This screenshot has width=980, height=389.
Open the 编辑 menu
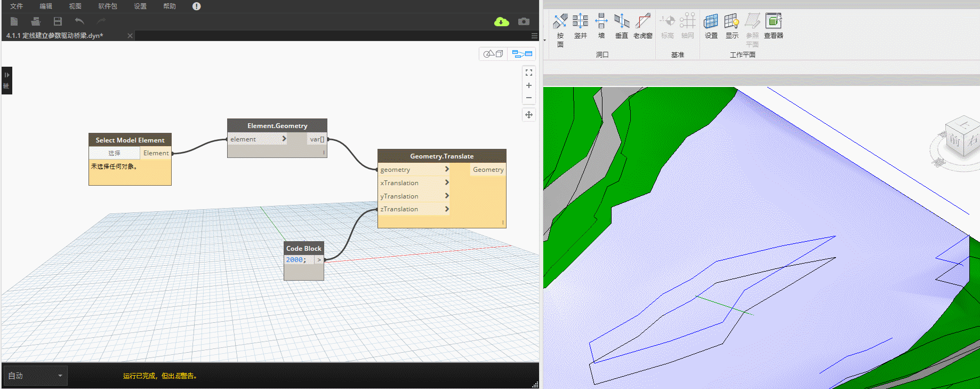(46, 6)
